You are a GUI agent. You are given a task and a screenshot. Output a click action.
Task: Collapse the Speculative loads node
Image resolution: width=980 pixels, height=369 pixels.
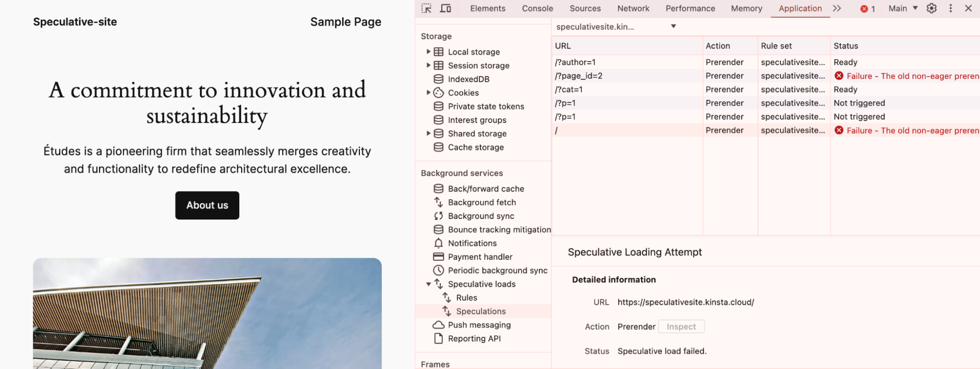(x=428, y=284)
